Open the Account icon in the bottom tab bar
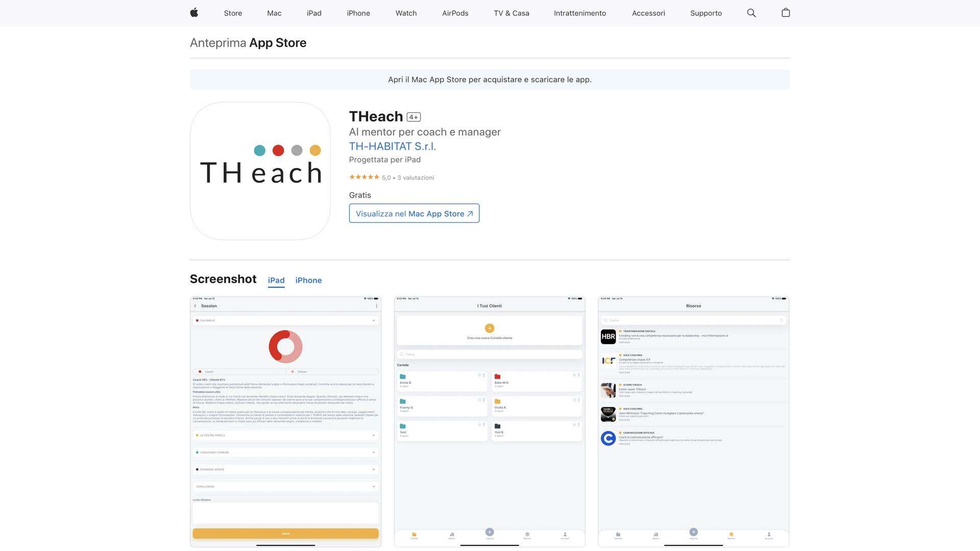This screenshot has height=551, width=980. (x=565, y=535)
